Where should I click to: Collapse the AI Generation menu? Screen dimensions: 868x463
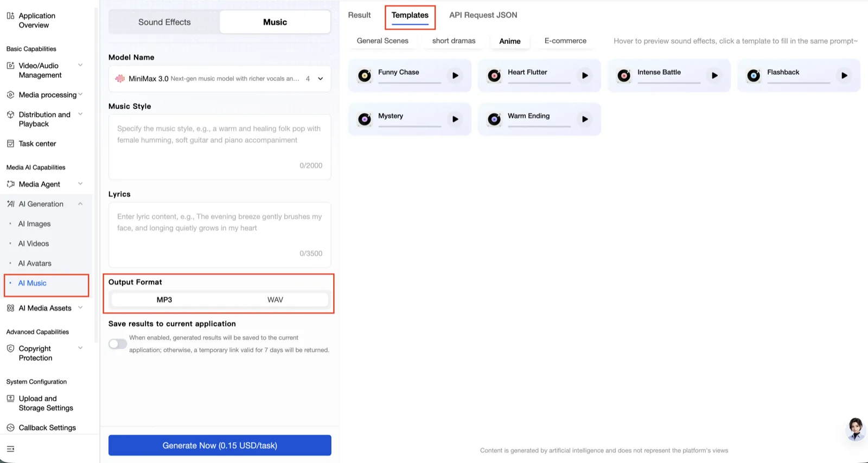pyautogui.click(x=80, y=204)
